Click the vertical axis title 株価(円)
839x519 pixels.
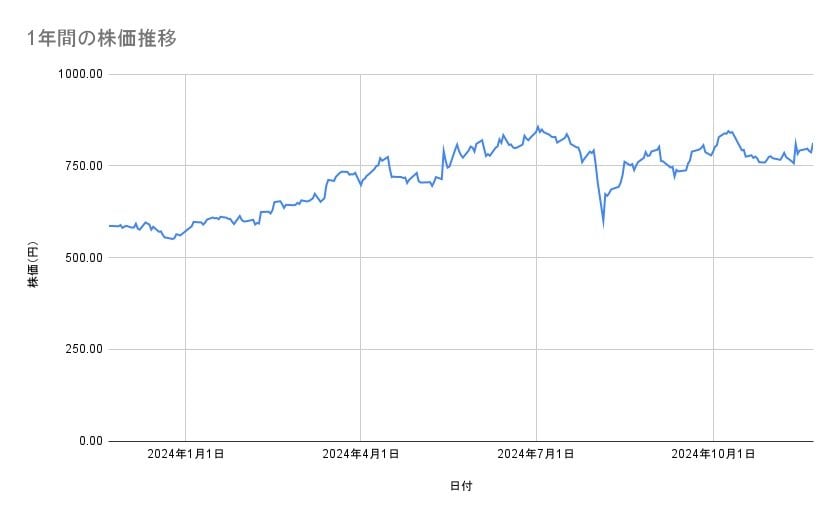click(x=32, y=265)
